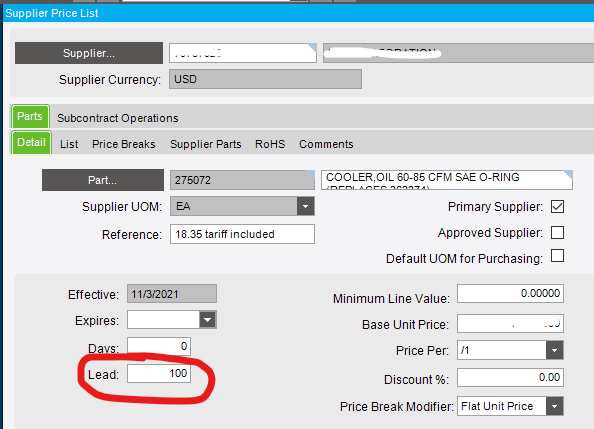Open the Price Breaks tab
This screenshot has height=429, width=594.
point(123,144)
